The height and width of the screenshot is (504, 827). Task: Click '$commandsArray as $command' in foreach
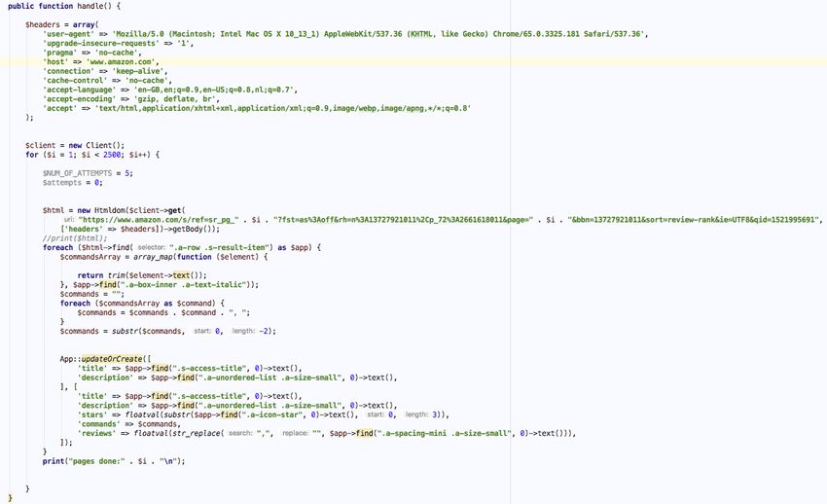click(x=158, y=304)
